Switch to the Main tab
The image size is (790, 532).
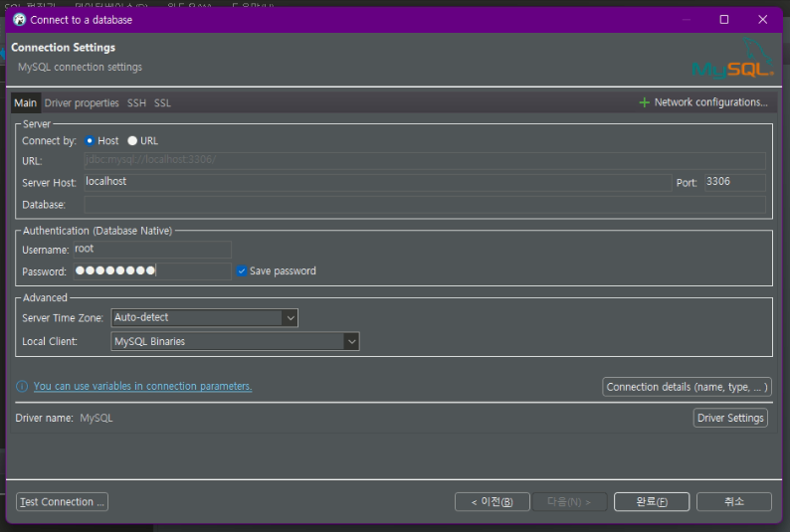click(x=26, y=103)
